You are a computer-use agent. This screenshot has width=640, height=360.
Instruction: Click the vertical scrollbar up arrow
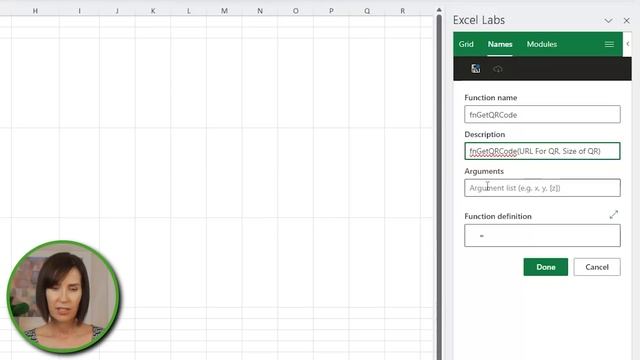point(439,10)
